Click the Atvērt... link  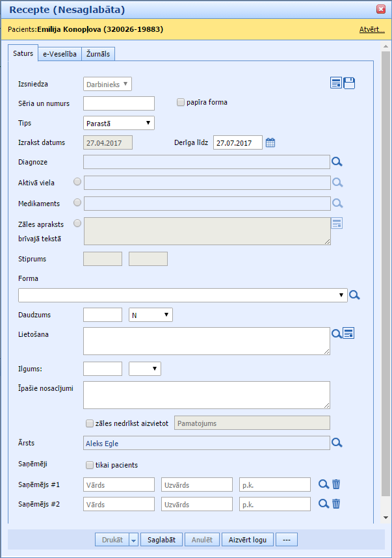pyautogui.click(x=371, y=30)
